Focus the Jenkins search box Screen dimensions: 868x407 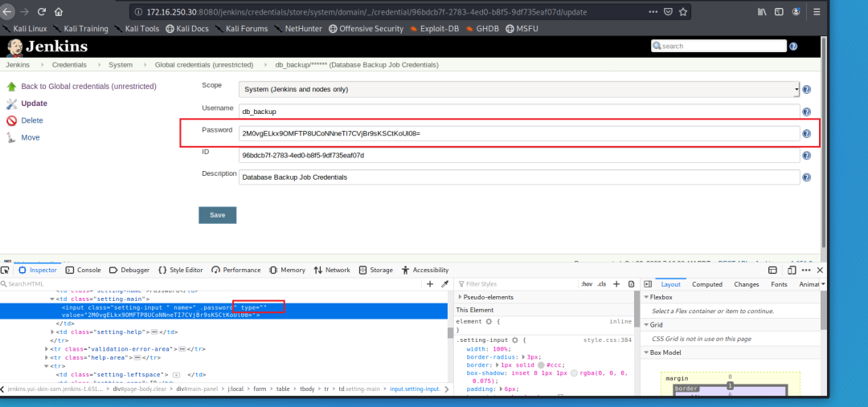pos(719,47)
